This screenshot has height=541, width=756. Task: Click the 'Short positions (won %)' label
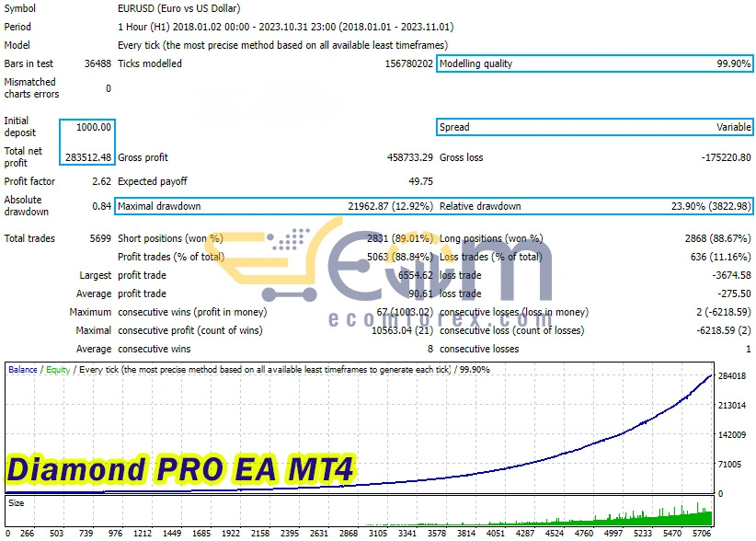click(170, 238)
